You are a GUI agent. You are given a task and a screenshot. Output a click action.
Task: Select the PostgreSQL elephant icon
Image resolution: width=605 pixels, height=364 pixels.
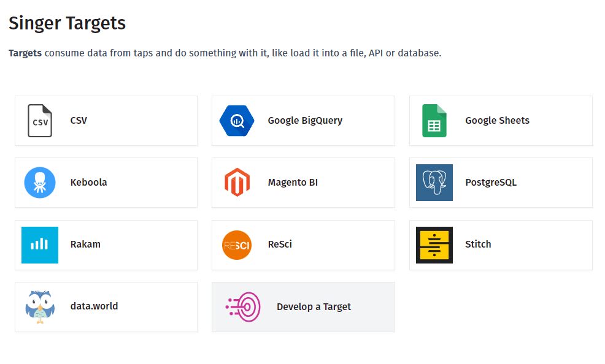434,182
